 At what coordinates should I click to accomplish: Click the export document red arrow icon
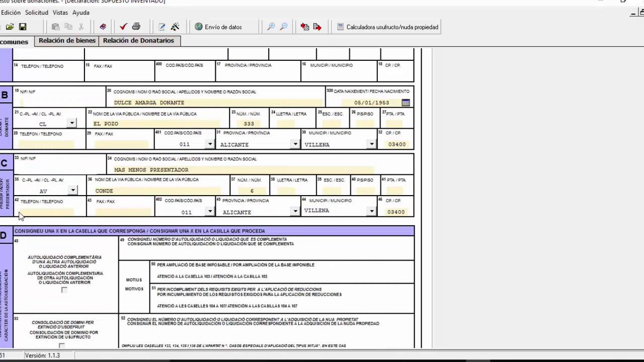pyautogui.click(x=317, y=27)
